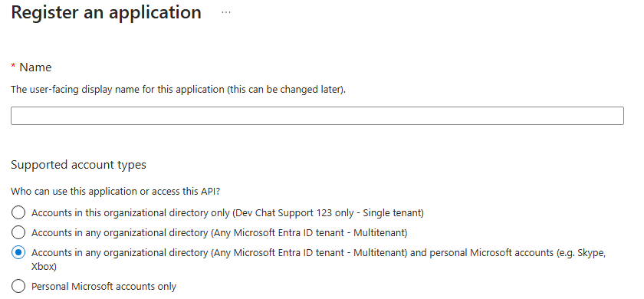
Task: Click the 'Dev Chat Support 123 only' option label
Action: (x=228, y=213)
